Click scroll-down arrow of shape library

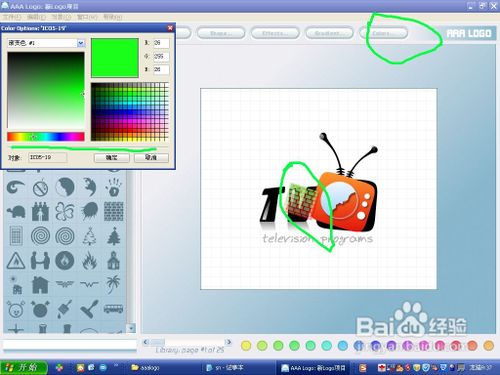tap(132, 328)
